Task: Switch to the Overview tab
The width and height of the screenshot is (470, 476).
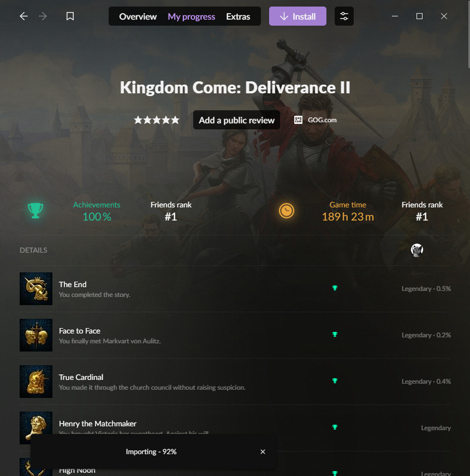Action: pyautogui.click(x=138, y=16)
